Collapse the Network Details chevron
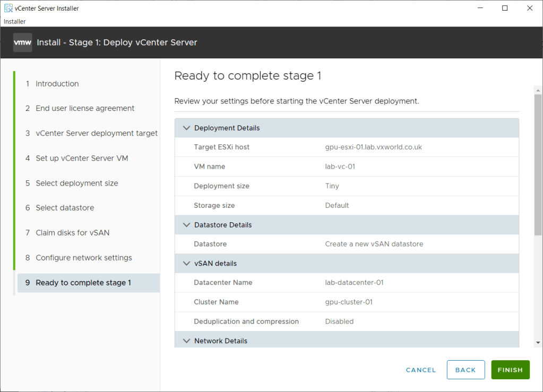543x392 pixels. click(186, 341)
